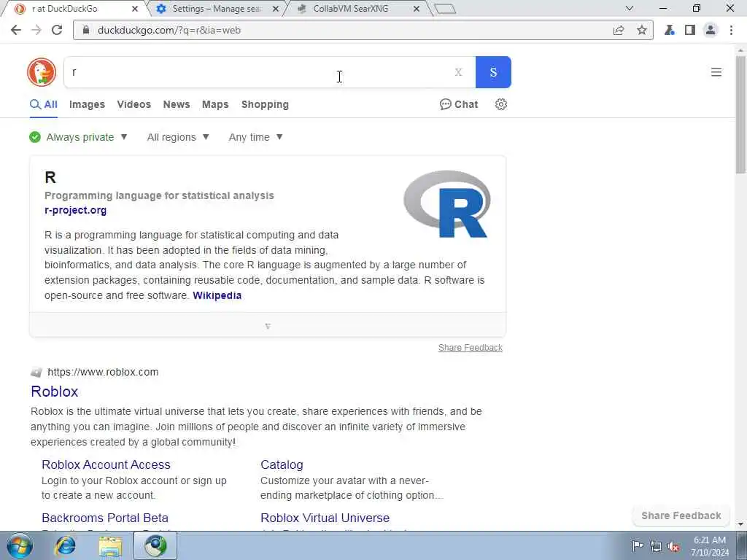Open Backrooms Portal Beta sublink
Image resolution: width=747 pixels, height=560 pixels.
[105, 518]
